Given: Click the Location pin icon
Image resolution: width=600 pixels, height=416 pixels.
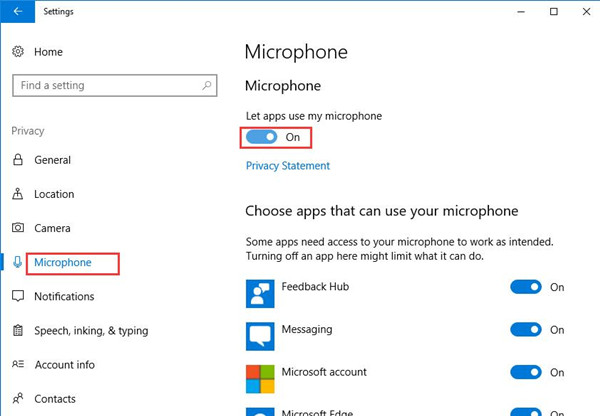Looking at the screenshot, I should click(18, 194).
